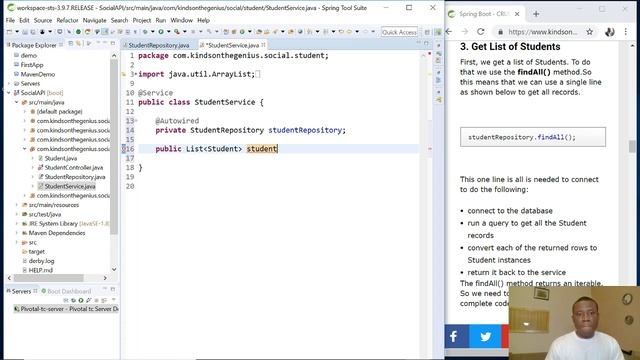
Task: Open a new browser tab
Action: click(x=536, y=14)
